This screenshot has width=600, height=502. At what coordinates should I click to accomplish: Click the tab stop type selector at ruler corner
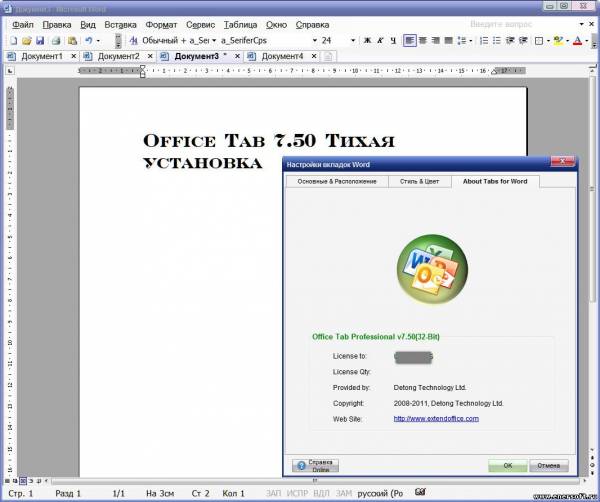(10, 71)
